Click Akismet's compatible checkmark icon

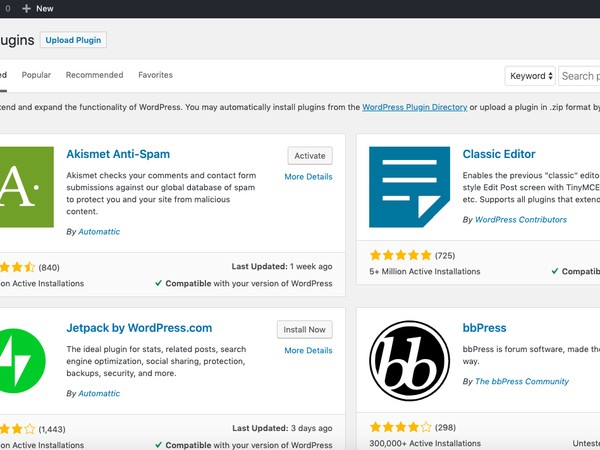(x=158, y=283)
